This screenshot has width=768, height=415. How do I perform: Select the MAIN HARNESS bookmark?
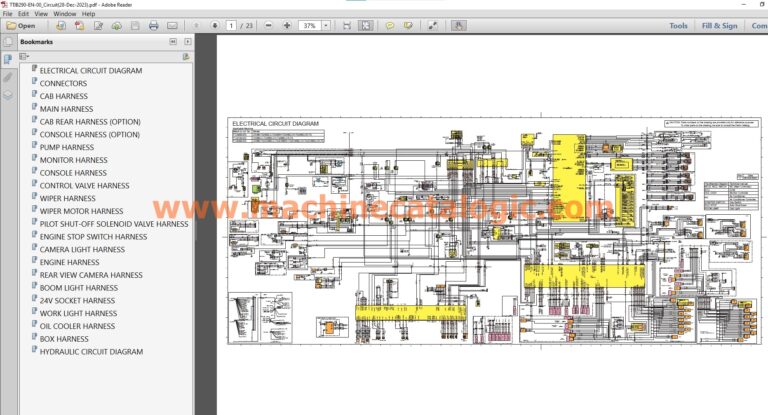[x=66, y=109]
